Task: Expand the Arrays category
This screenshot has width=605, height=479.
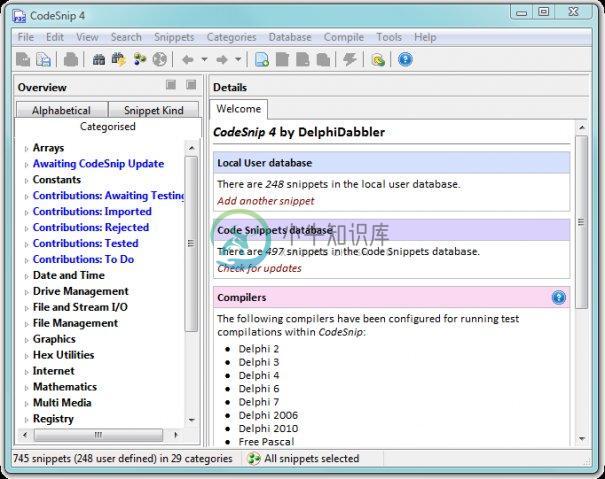Action: pyautogui.click(x=26, y=149)
